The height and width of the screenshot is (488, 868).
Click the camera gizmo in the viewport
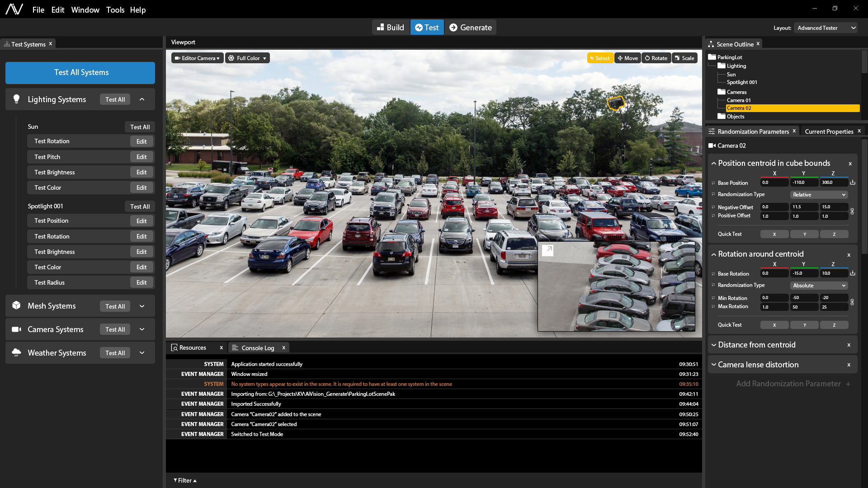615,103
